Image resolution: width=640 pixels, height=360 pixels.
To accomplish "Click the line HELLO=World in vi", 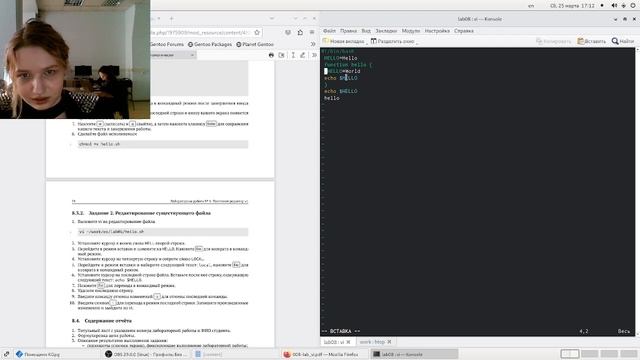I will click(342, 71).
